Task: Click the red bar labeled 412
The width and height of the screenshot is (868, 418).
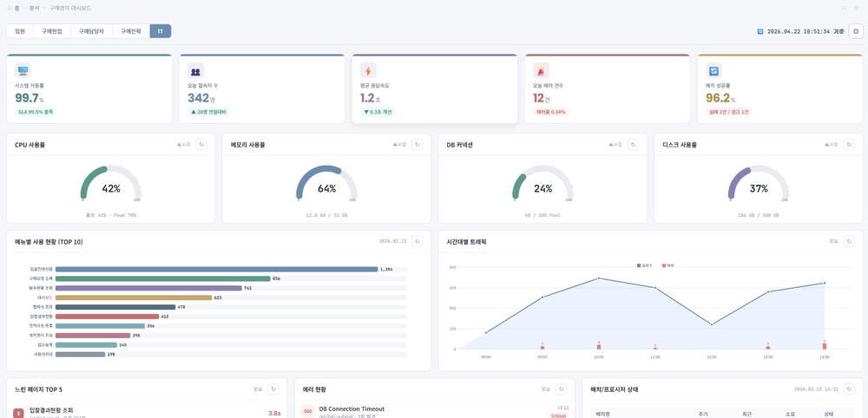Action: pyautogui.click(x=107, y=317)
